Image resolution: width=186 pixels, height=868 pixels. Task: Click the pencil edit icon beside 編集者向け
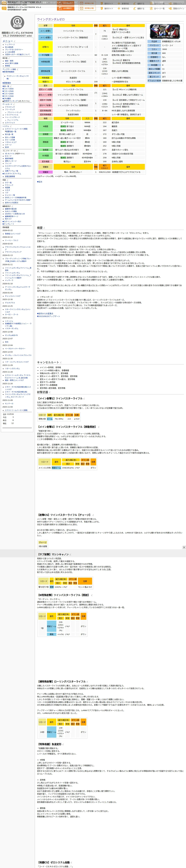(x=12, y=206)
